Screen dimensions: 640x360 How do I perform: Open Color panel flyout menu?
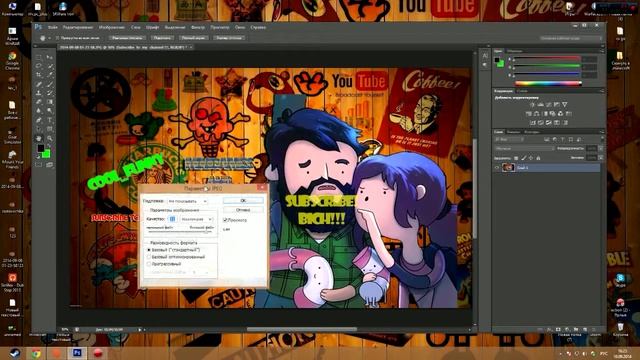tap(602, 51)
